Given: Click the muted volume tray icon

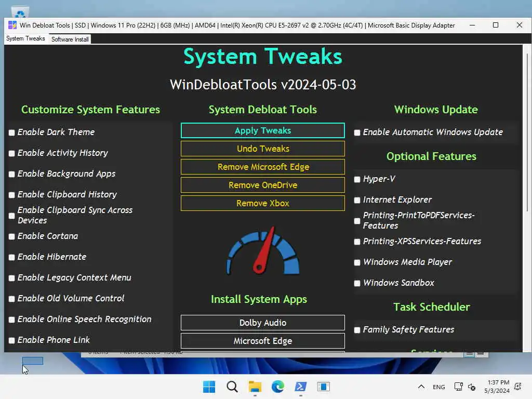Looking at the screenshot, I should 472,387.
